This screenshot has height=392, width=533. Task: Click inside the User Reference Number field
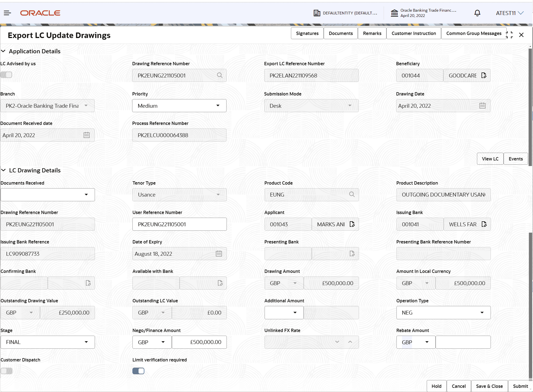coord(179,224)
